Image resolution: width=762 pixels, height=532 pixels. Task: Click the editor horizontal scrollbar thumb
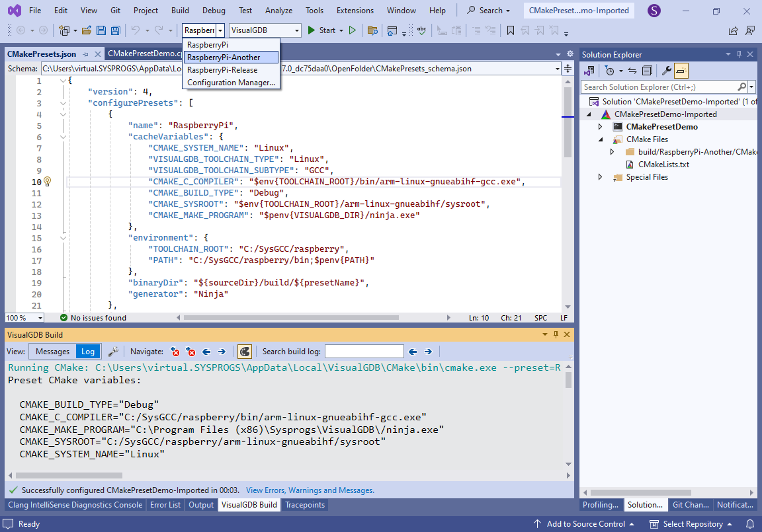[x=291, y=318]
